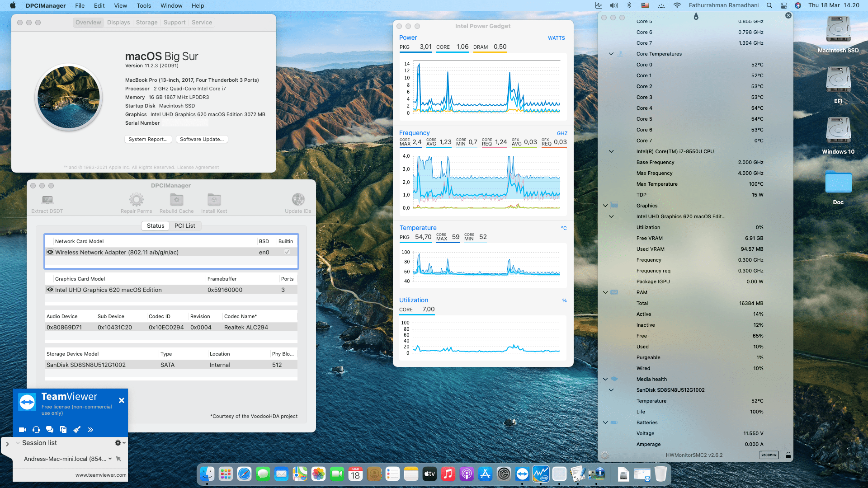Viewport: 868px width, 488px height.
Task: Select Realtek ALC294 audio device row
Action: tap(171, 327)
